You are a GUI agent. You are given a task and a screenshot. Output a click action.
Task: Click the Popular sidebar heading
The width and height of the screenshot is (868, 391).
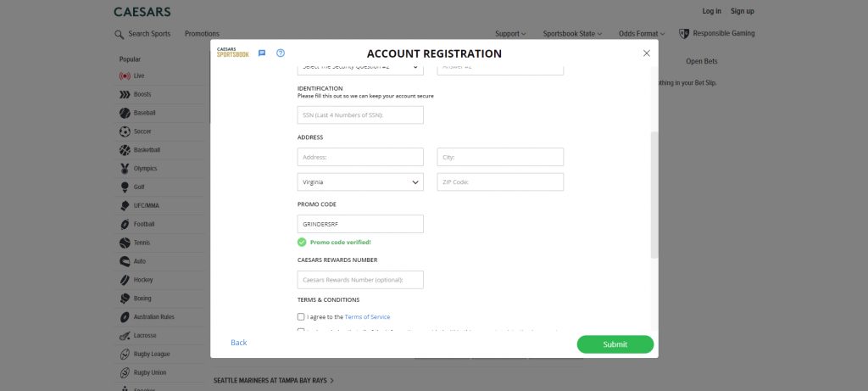tap(130, 59)
